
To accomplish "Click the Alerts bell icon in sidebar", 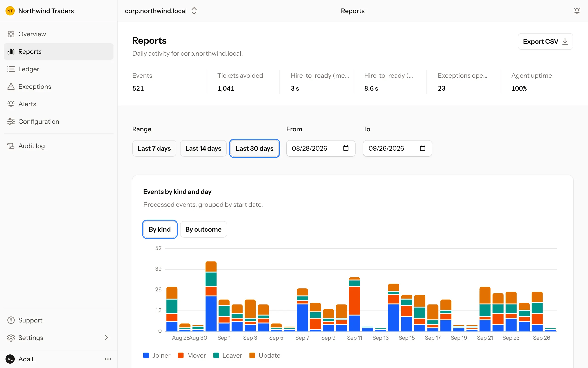I will click(11, 104).
